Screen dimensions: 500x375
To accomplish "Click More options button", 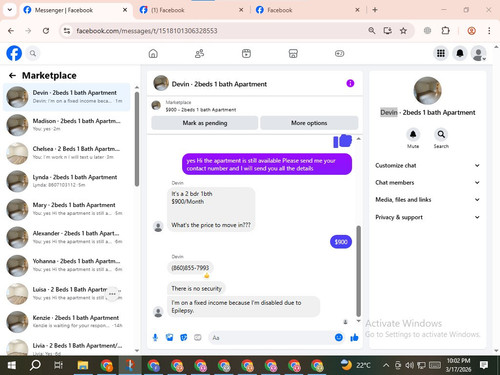I will tap(309, 123).
